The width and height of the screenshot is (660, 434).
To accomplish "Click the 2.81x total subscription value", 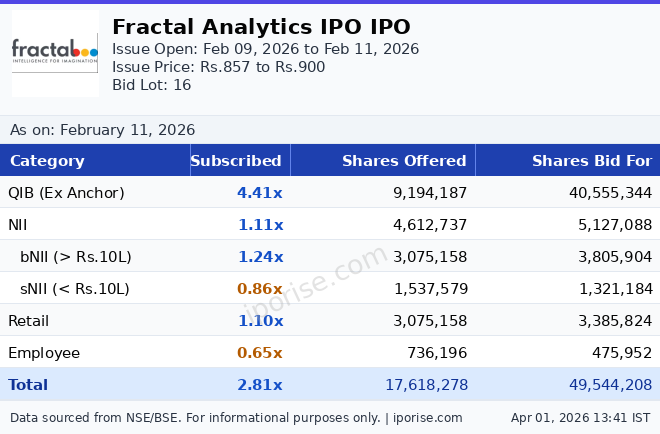I will (259, 385).
